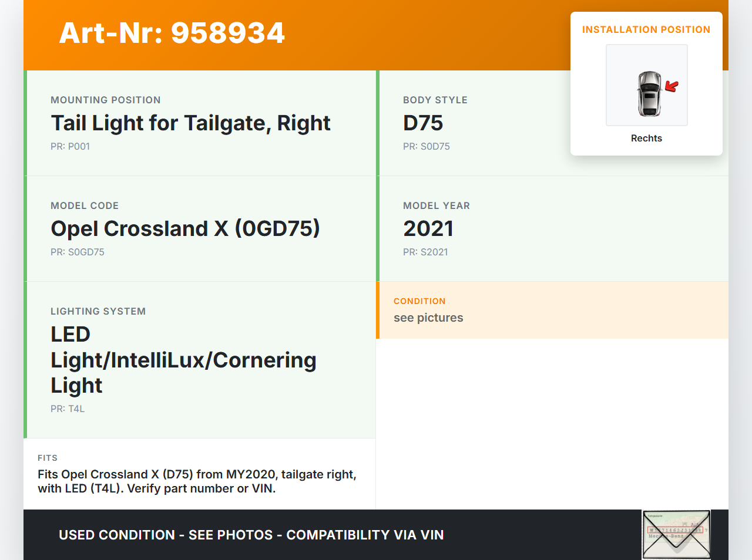Click the Rechts label under the car

click(x=646, y=138)
